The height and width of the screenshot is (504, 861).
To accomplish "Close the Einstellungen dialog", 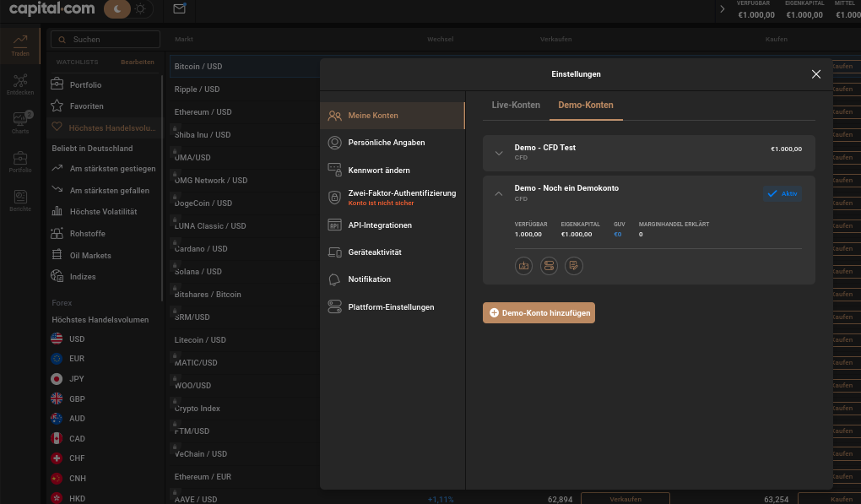I will [815, 74].
